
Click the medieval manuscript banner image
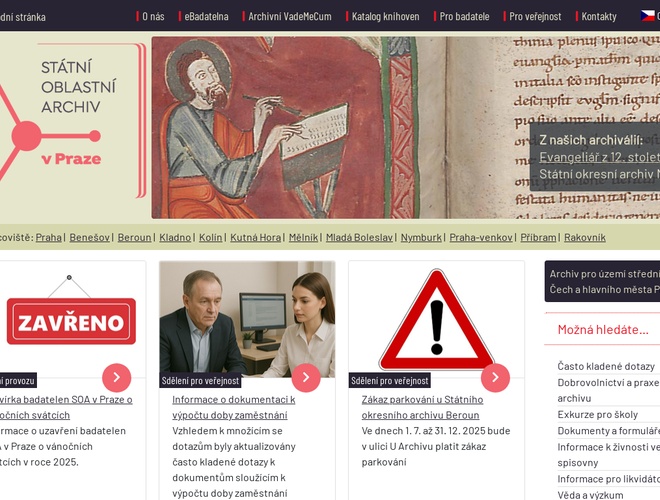[x=340, y=128]
